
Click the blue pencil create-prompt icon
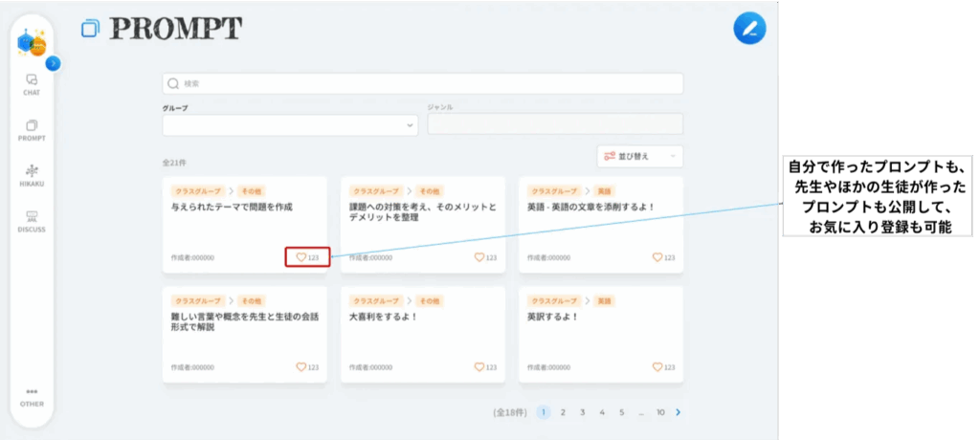(749, 29)
